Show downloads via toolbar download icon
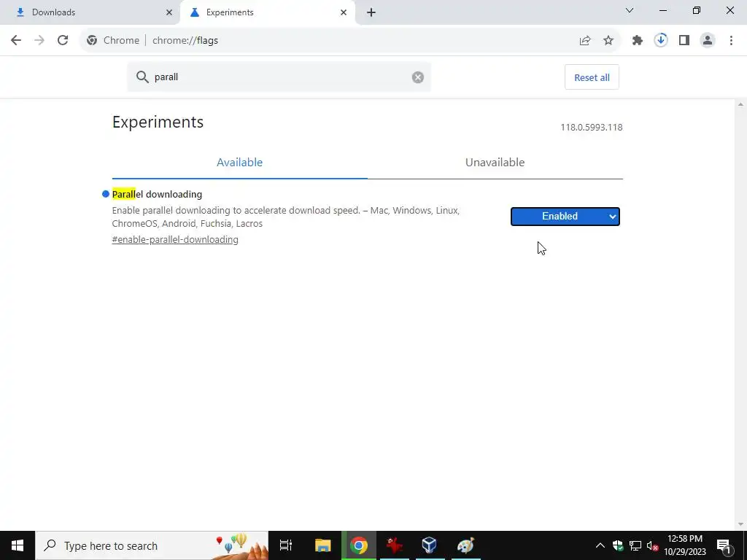The height and width of the screenshot is (560, 747). pyautogui.click(x=661, y=41)
